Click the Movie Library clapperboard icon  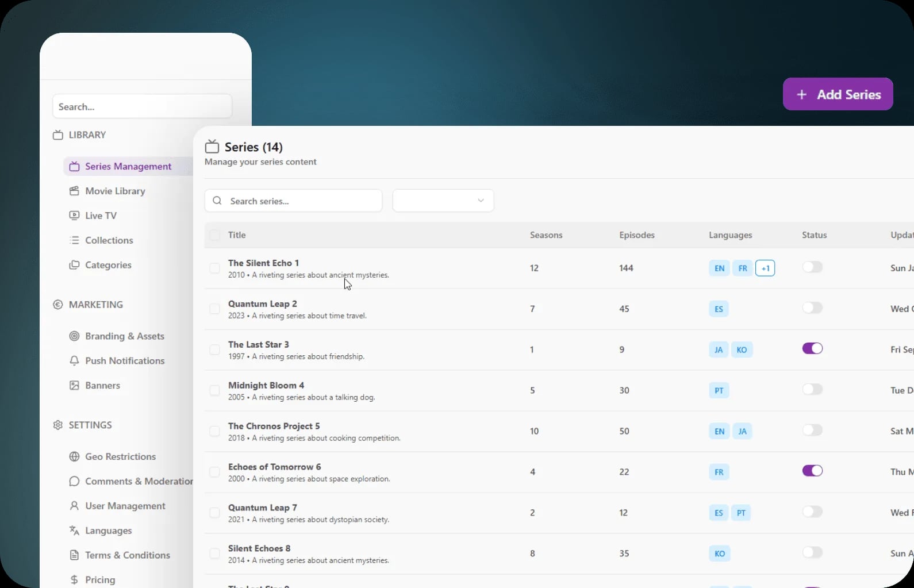[74, 191]
